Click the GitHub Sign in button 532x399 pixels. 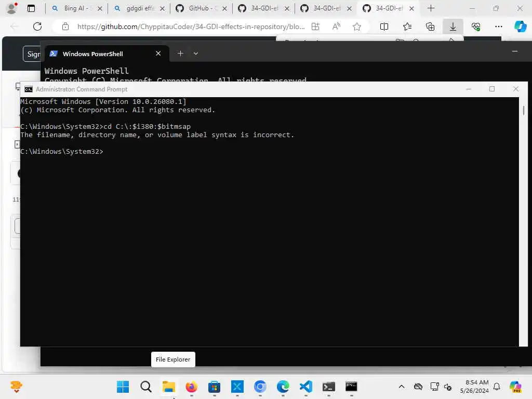click(33, 54)
